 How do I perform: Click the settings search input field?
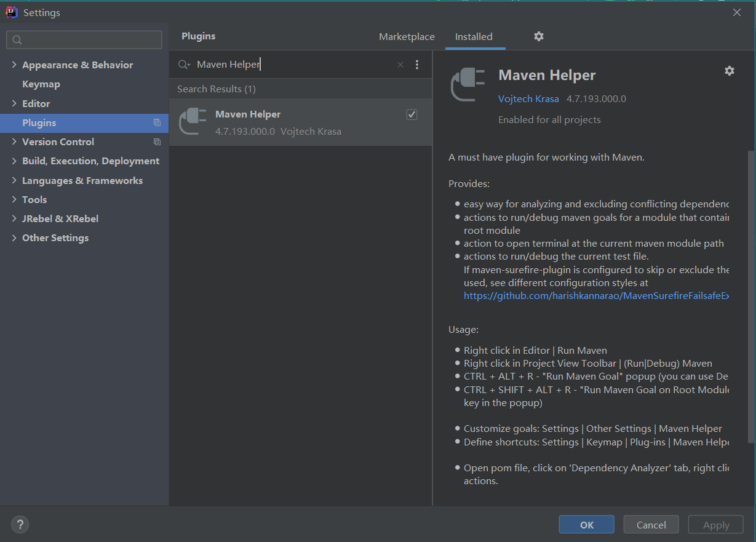pos(84,40)
